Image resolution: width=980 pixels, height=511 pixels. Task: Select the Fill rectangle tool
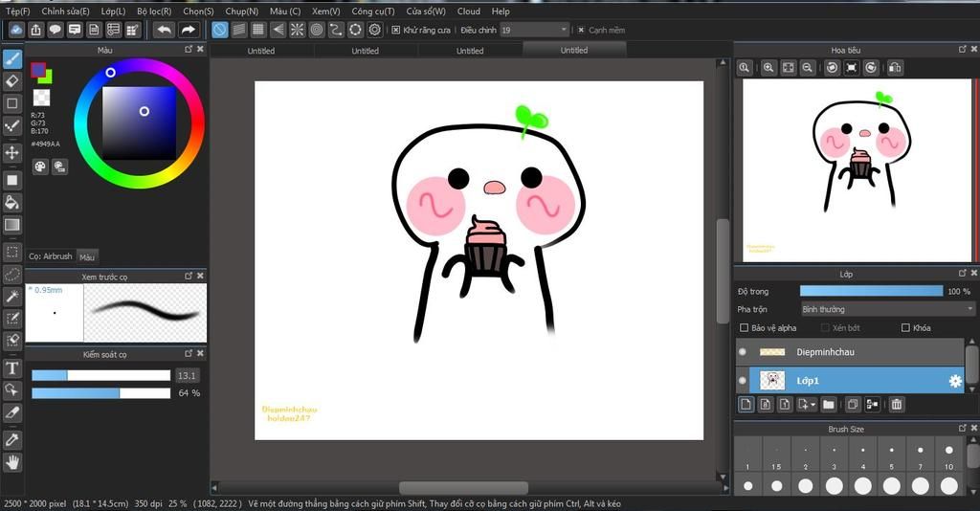coord(11,181)
